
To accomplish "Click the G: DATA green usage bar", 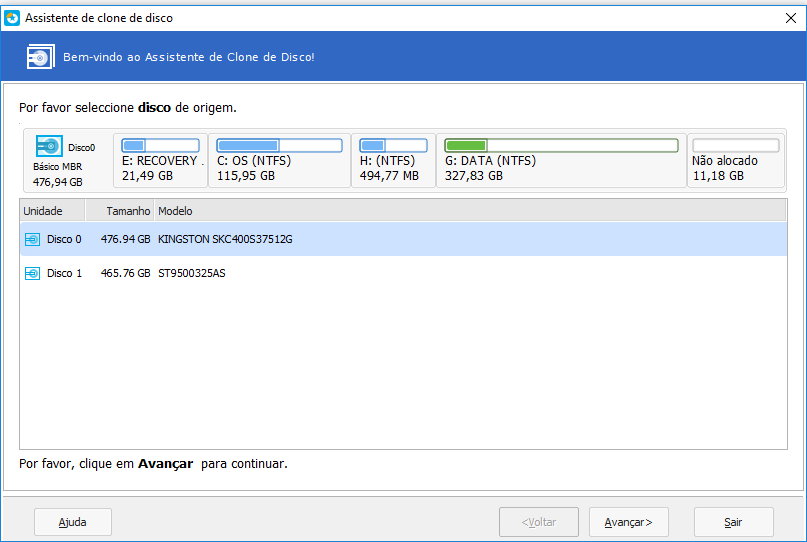I will (x=562, y=145).
